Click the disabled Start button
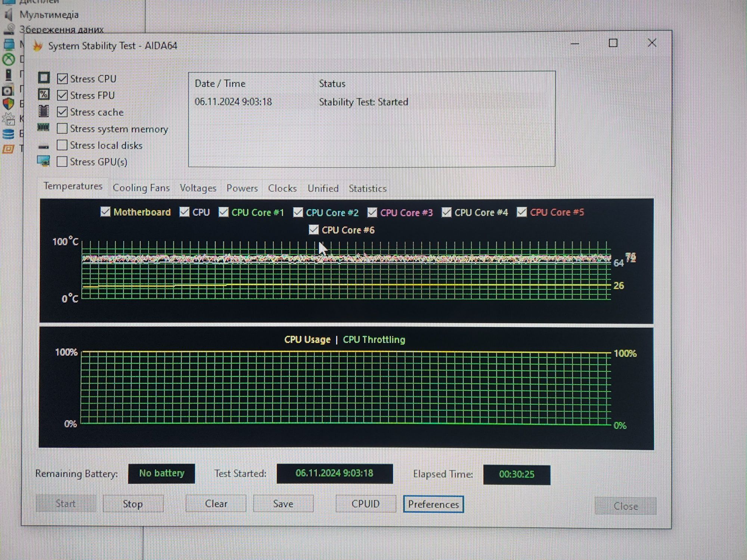 [66, 503]
